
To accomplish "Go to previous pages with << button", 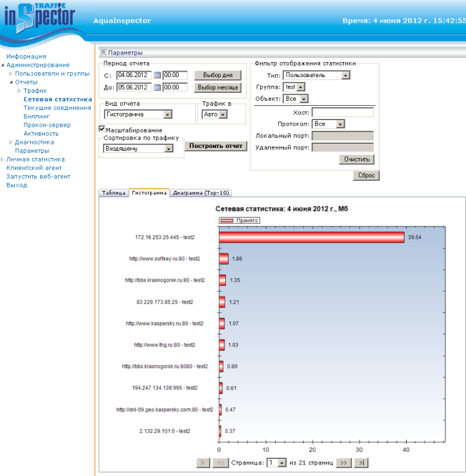I will pos(221,462).
